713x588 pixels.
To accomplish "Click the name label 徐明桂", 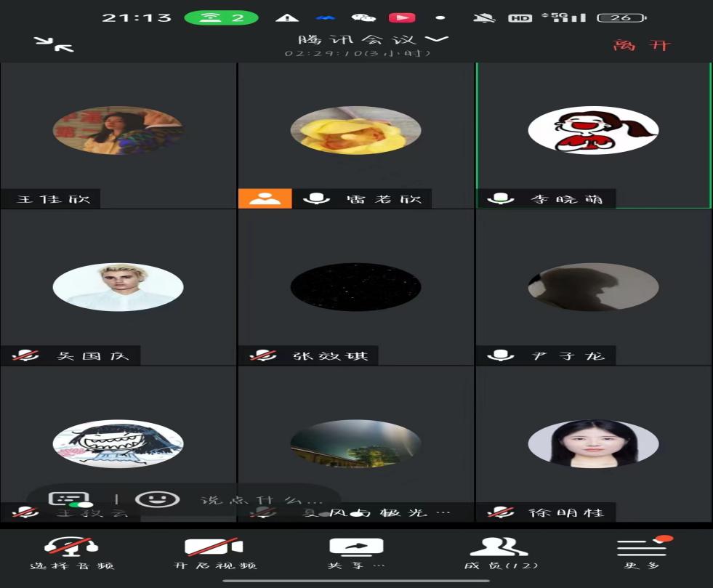I will coord(567,512).
